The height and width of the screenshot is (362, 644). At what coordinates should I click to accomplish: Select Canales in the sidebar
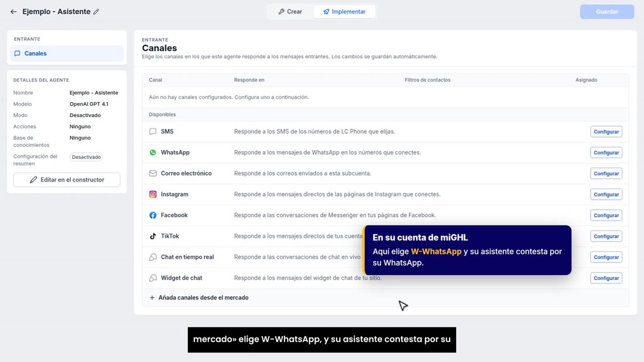[67, 53]
